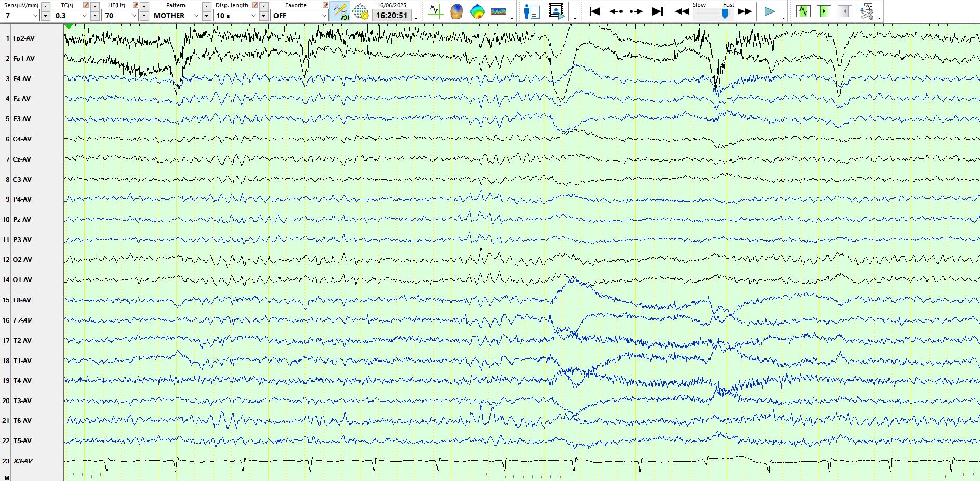Select the T6-AV channel label
The height and width of the screenshot is (481, 980).
point(22,421)
